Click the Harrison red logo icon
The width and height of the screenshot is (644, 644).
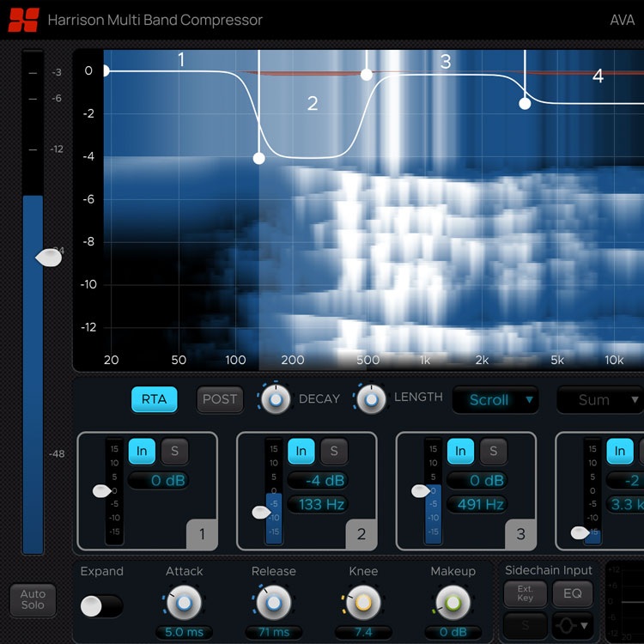23,19
